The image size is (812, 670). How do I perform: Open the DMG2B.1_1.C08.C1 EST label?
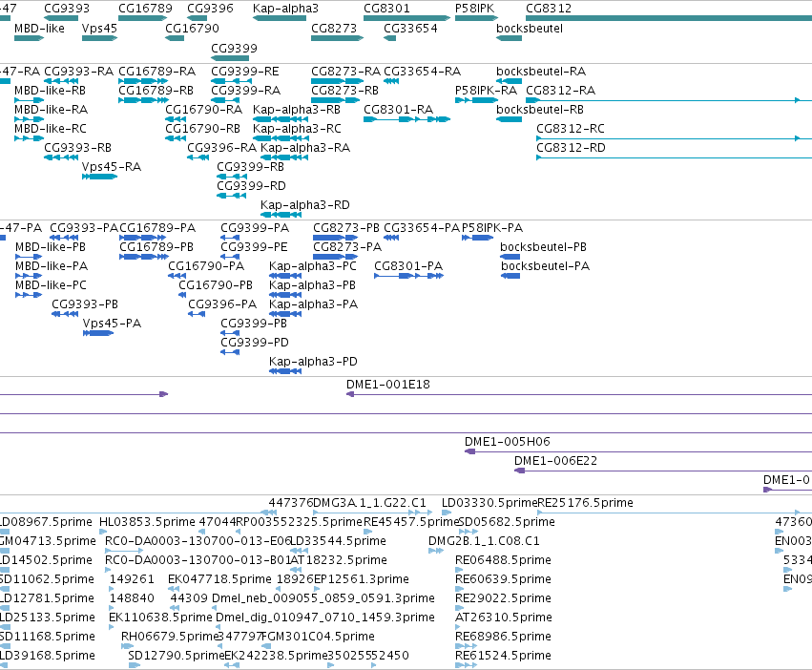pyautogui.click(x=484, y=541)
